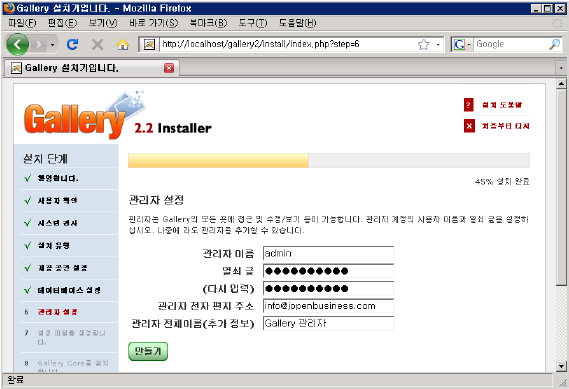
Task: Click the red X start-over icon
Action: 469,126
